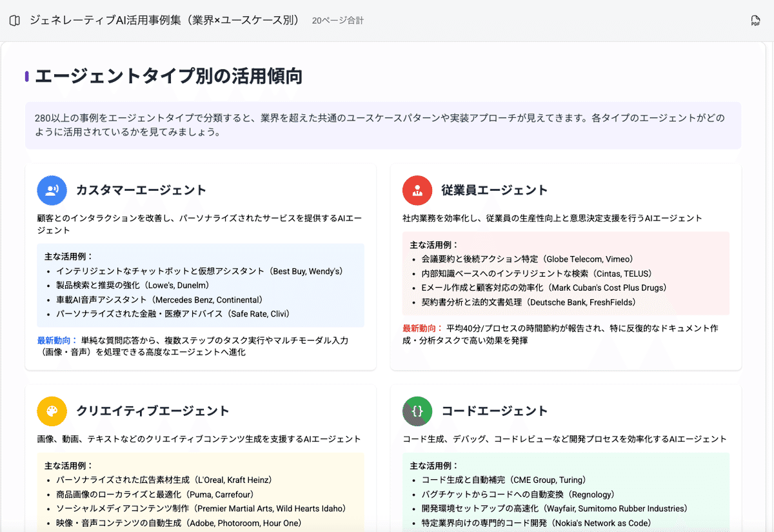Click the カスタマーエージェント card heading
The width and height of the screenshot is (774, 532).
pos(141,190)
